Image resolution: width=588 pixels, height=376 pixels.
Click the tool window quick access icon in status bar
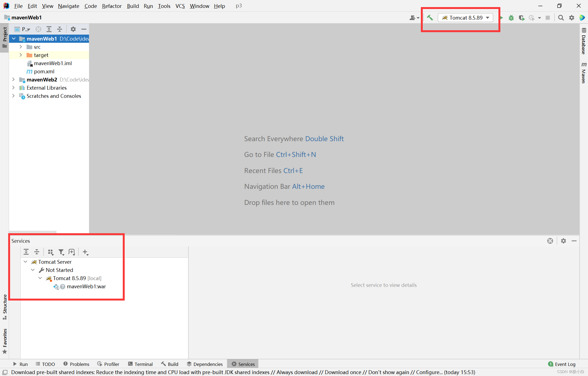pos(5,372)
